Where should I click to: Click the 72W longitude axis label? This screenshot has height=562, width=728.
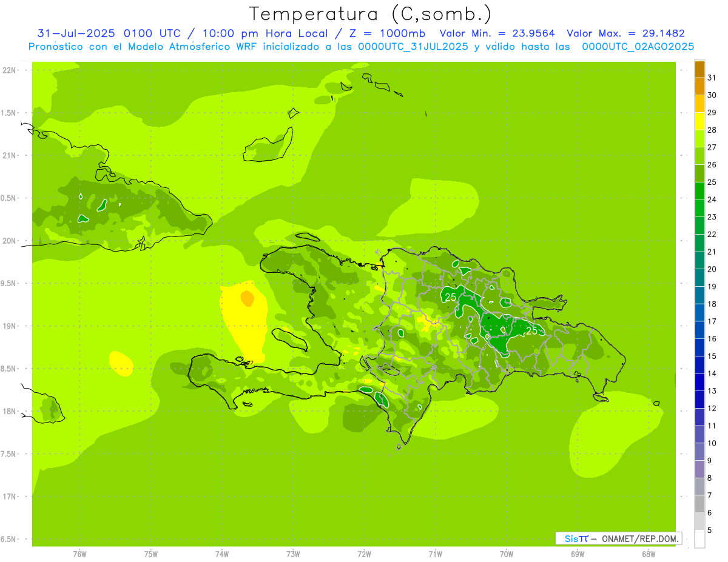pos(365,554)
